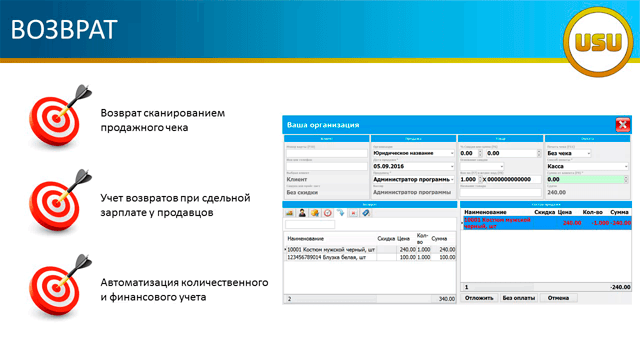
Task: Click the Наименование header in right table
Action: [x=485, y=212]
